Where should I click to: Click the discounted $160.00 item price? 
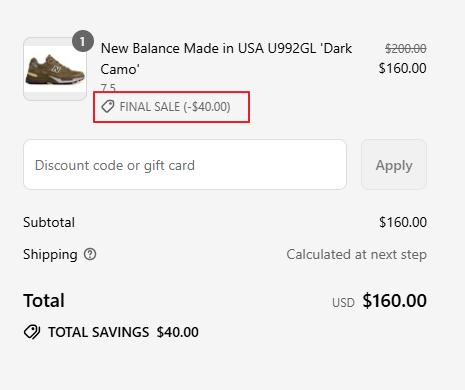click(x=403, y=68)
